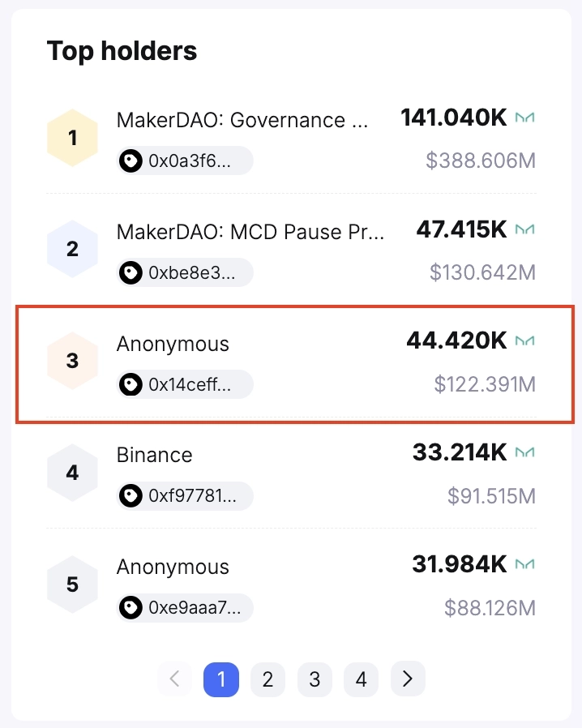The image size is (582, 728).
Task: Select the current page 1 button
Action: pyautogui.click(x=221, y=679)
